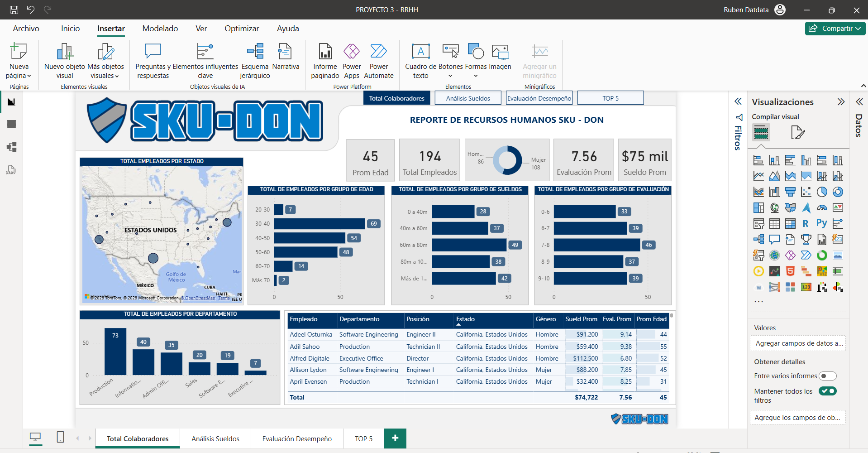The image size is (868, 453).
Task: Switch to mobile layout icon
Action: click(60, 437)
